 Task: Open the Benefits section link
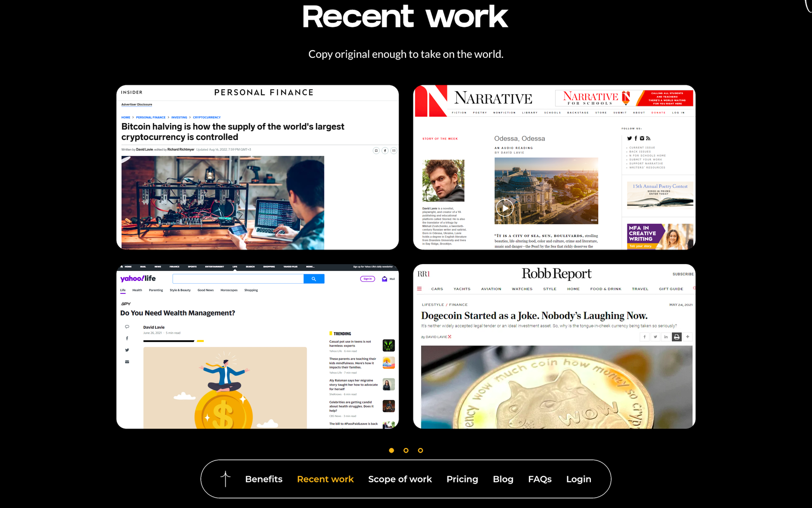point(264,479)
